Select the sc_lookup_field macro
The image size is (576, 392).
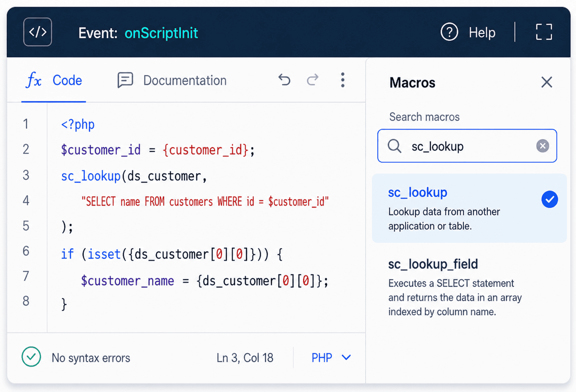click(469, 288)
